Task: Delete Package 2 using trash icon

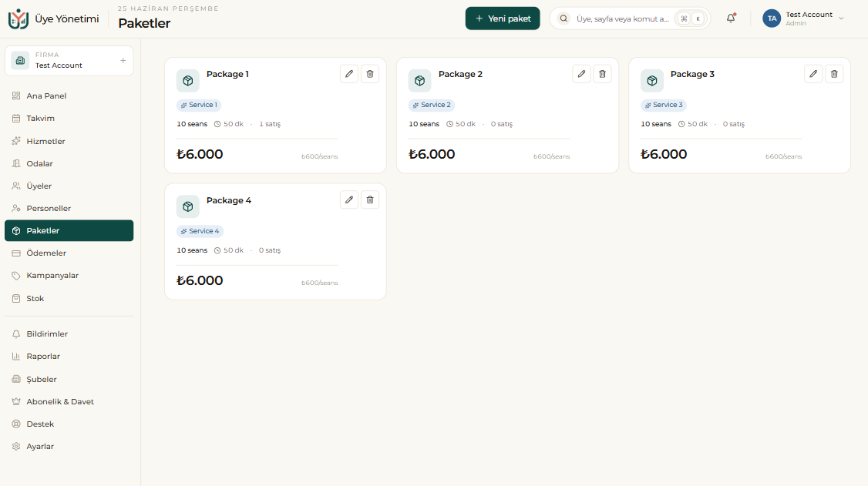Action: click(602, 73)
